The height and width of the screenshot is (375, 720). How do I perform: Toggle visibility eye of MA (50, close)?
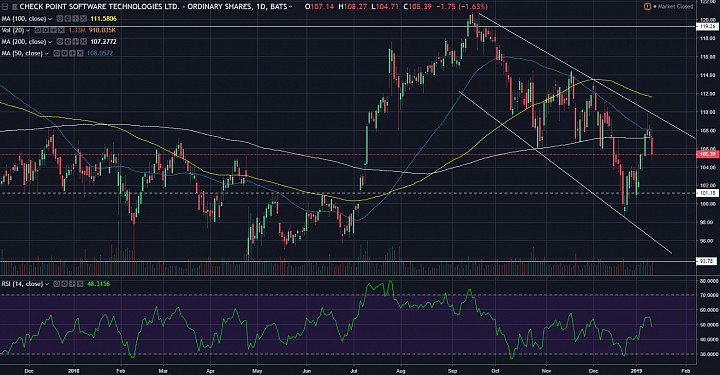tap(56, 53)
